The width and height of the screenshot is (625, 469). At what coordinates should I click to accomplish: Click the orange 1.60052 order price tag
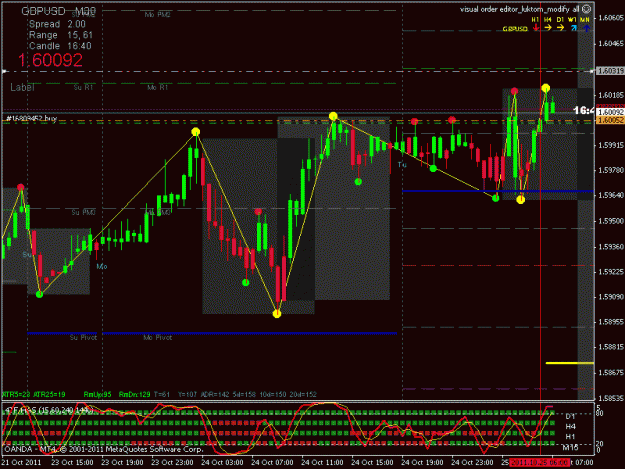pos(610,120)
